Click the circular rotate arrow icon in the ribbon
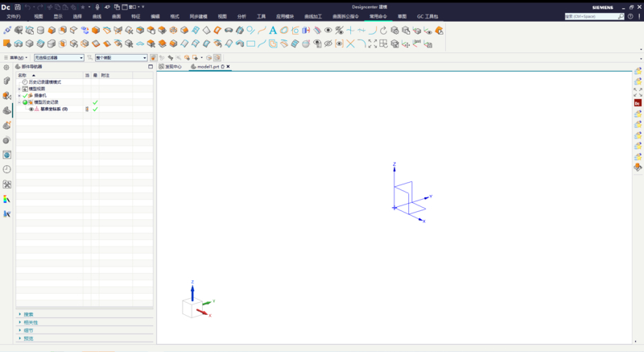Screen dimensions: 644x352 (x=383, y=31)
